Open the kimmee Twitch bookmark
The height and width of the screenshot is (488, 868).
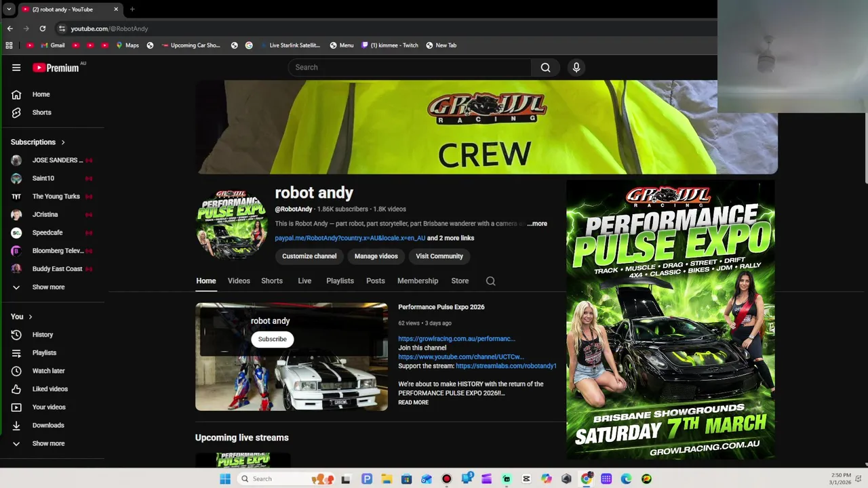point(390,45)
